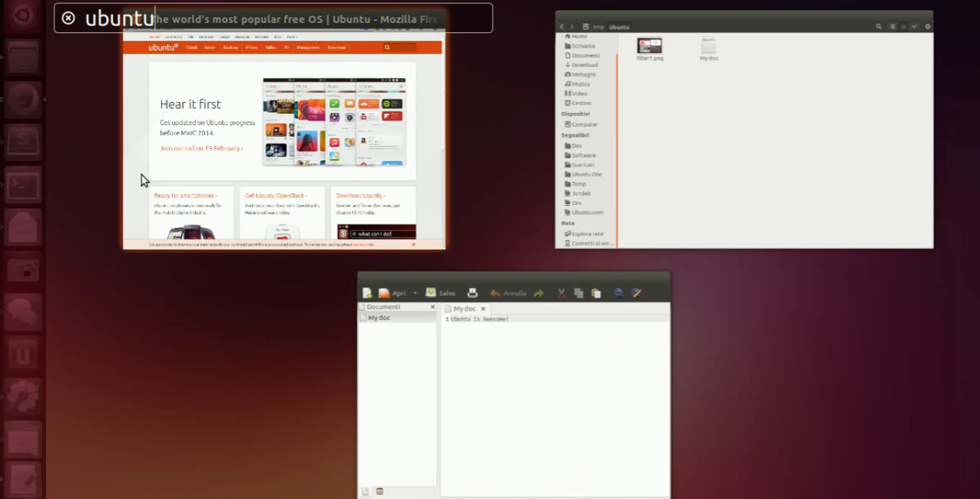The height and width of the screenshot is (499, 980).
Task: Click the copy icon in the editor toolbar
Action: pyautogui.click(x=579, y=293)
